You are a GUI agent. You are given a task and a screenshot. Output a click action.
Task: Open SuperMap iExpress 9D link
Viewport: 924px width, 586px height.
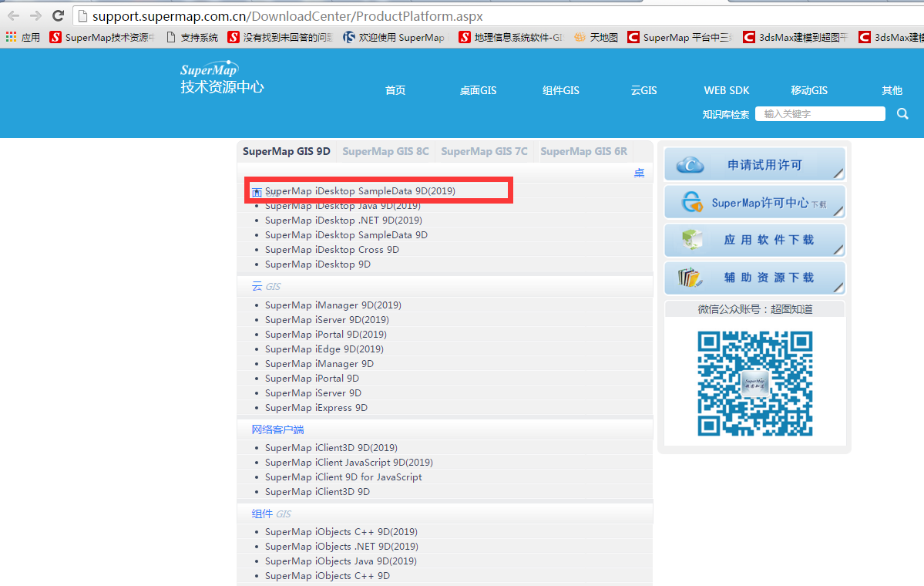316,408
